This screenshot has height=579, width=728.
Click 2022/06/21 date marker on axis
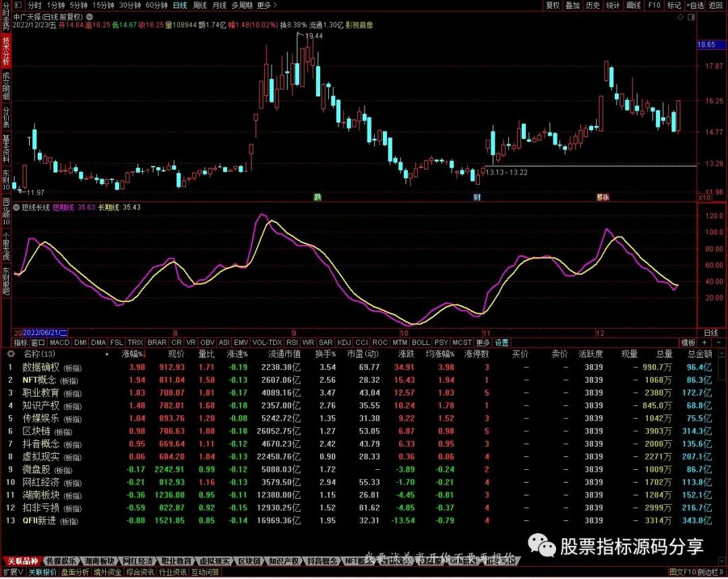(44, 333)
